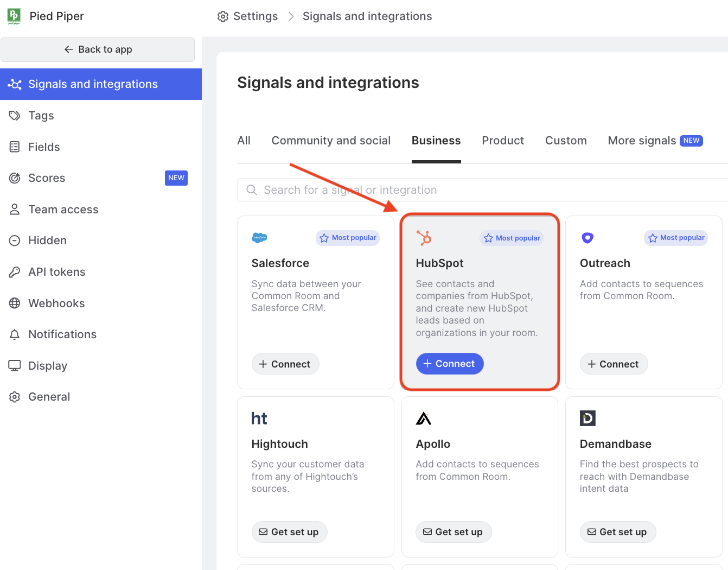
Task: Click the Apollo logo icon
Action: click(424, 419)
